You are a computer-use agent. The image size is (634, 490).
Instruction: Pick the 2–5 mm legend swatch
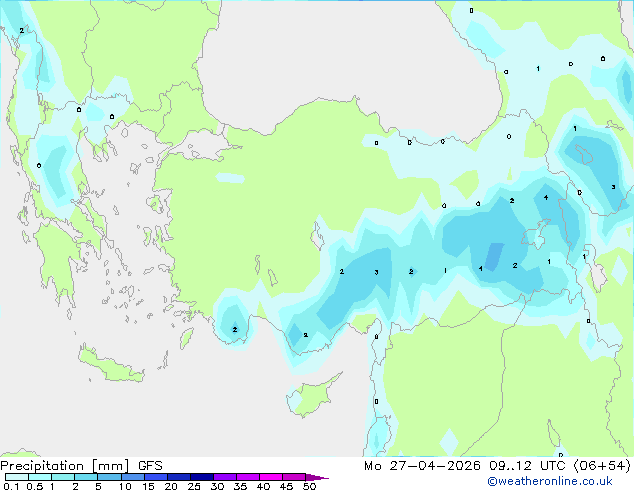[x=86, y=477]
